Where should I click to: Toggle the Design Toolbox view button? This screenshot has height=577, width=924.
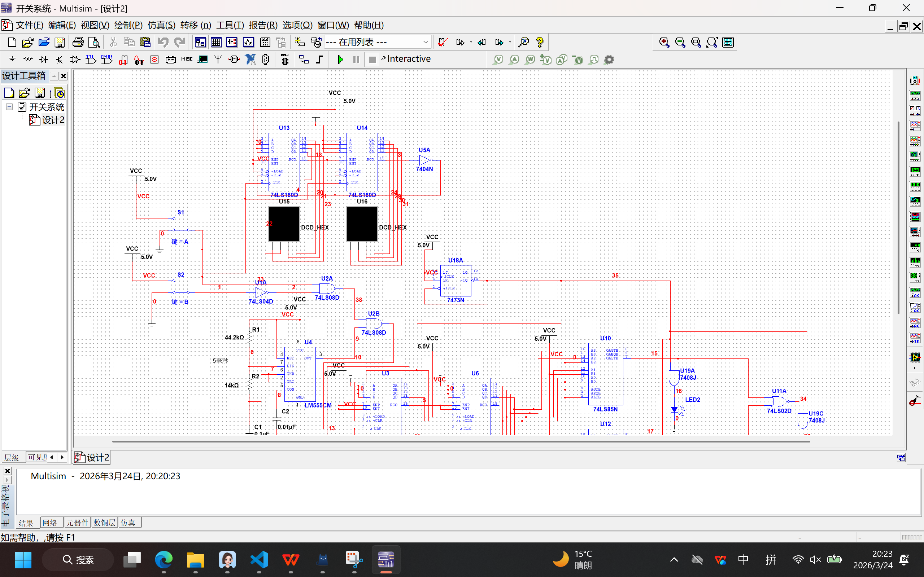(200, 42)
